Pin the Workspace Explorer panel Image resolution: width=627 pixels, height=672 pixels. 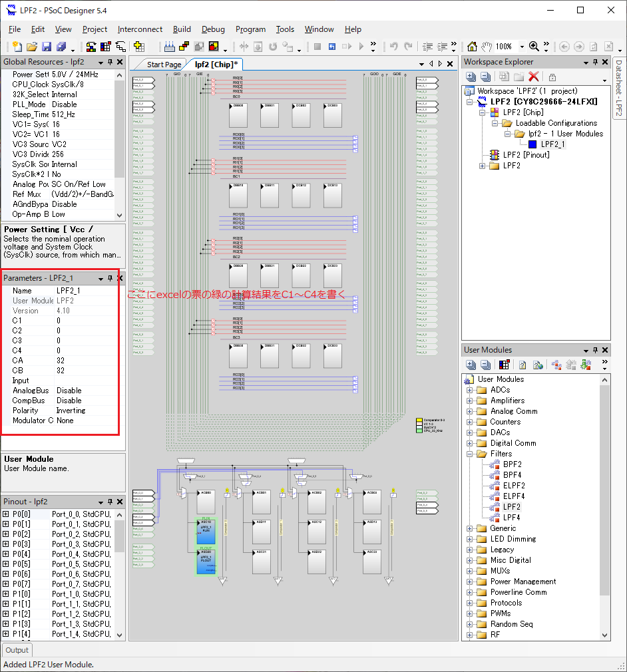click(595, 62)
